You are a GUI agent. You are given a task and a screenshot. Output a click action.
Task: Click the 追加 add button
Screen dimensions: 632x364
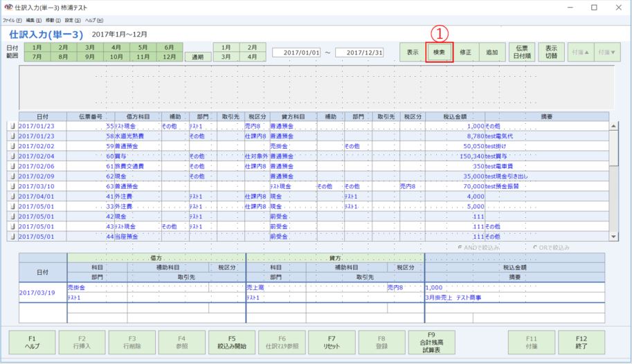[491, 52]
